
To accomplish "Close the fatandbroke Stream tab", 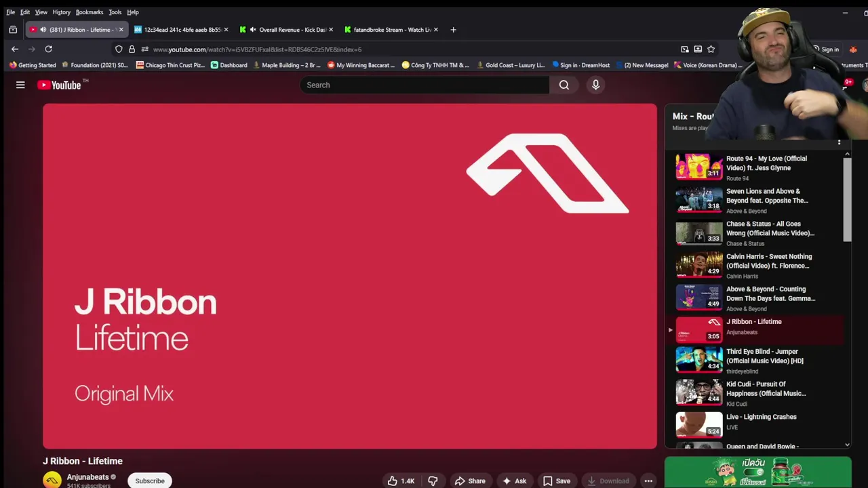I will (436, 30).
